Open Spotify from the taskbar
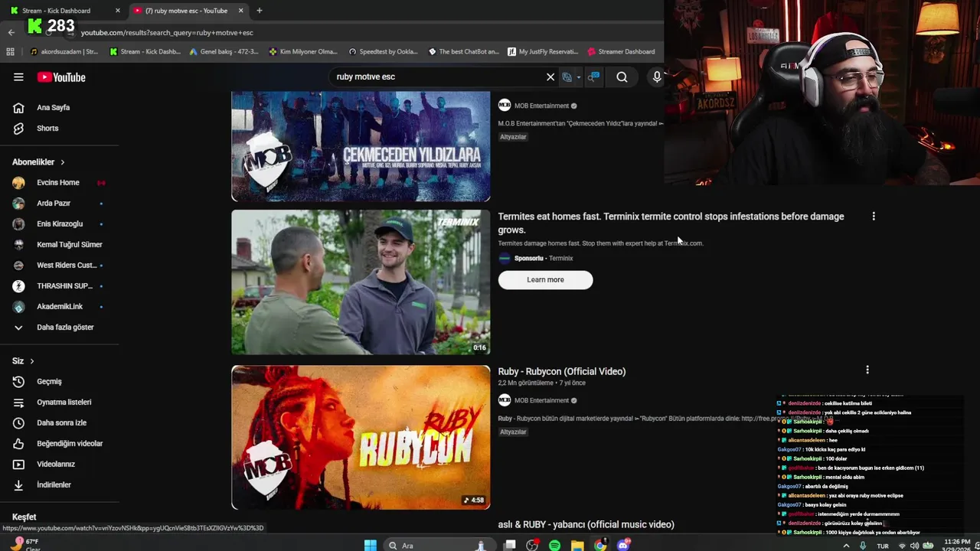Viewport: 980px width, 551px height. click(x=554, y=545)
